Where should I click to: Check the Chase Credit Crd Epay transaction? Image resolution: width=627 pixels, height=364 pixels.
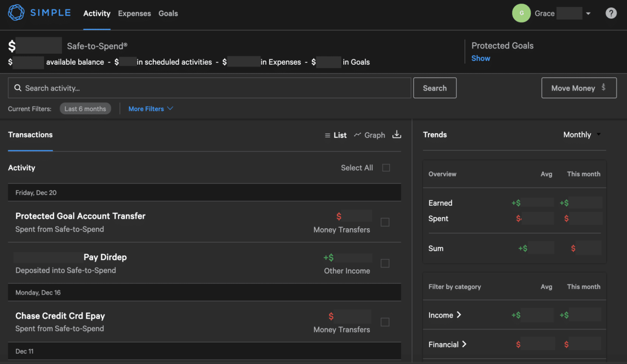click(385, 322)
